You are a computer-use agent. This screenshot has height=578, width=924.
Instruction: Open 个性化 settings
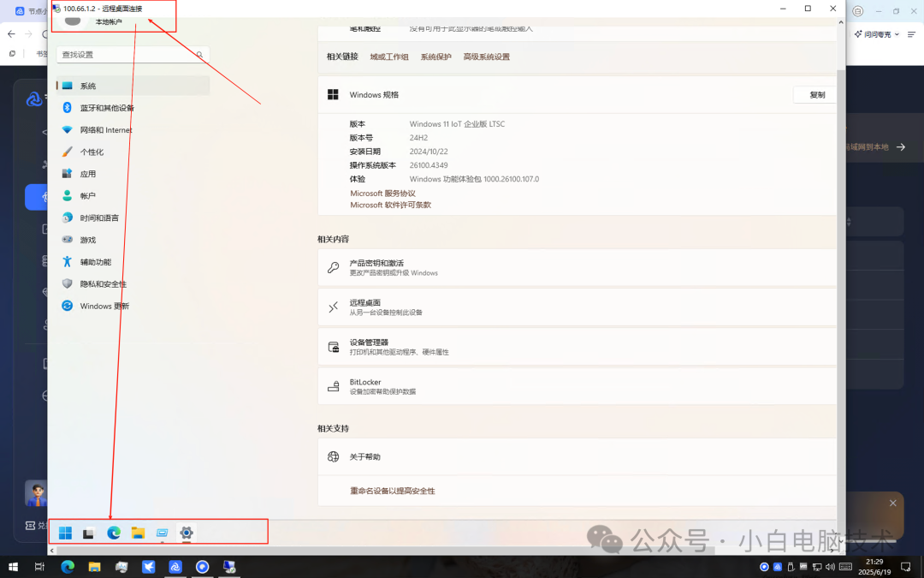(133, 152)
